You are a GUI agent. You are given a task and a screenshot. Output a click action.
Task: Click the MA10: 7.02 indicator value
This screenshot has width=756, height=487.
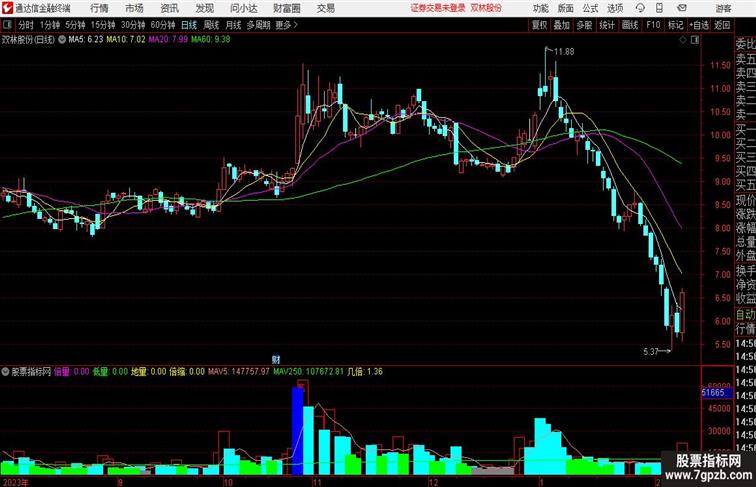click(126, 40)
